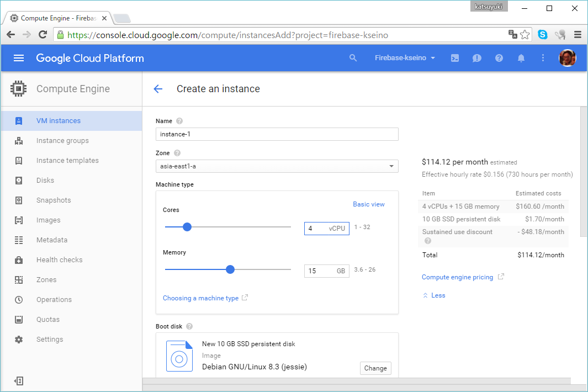This screenshot has width=588, height=392.
Task: Open Instance groups in sidebar
Action: pos(72,141)
